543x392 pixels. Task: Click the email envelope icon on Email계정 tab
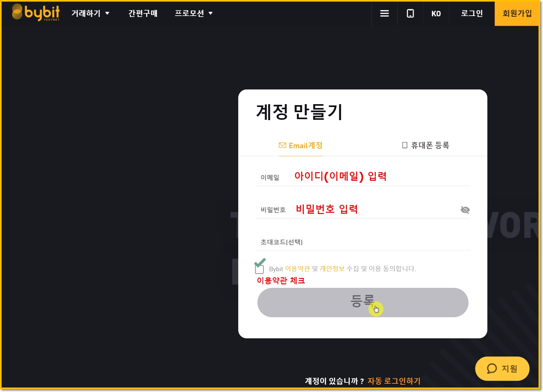point(282,145)
